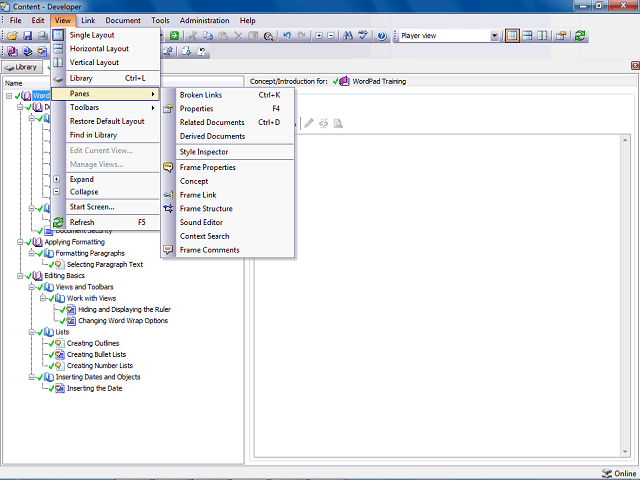Viewport: 640px width, 480px height.
Task: Open the Player view dropdown
Action: [494, 36]
